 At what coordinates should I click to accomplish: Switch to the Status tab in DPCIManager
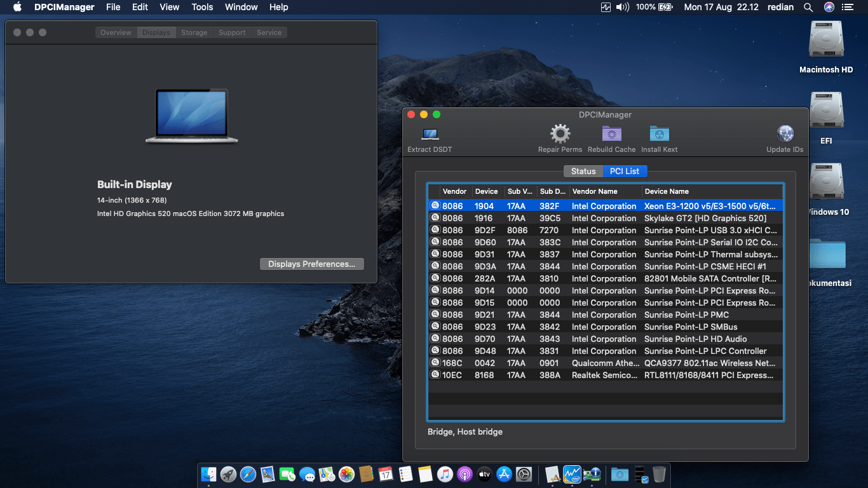(x=583, y=171)
